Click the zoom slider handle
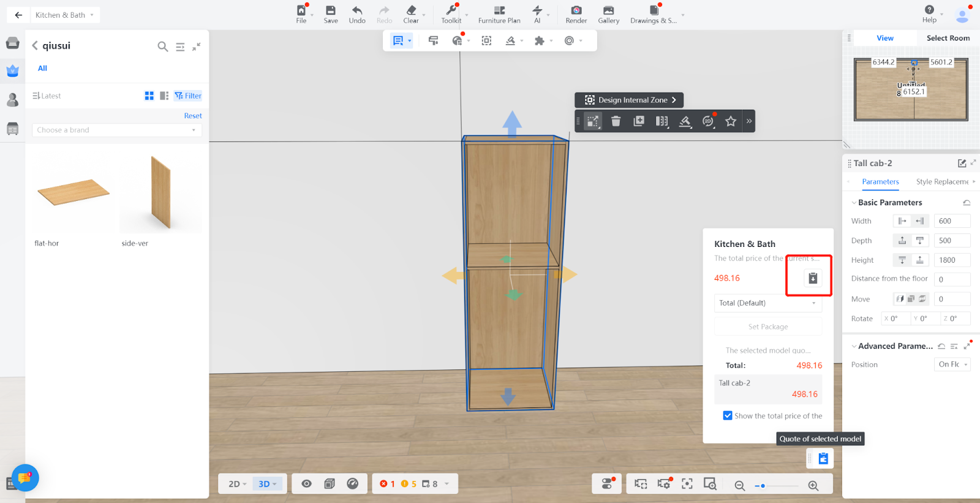This screenshot has height=503, width=980. 763,485
